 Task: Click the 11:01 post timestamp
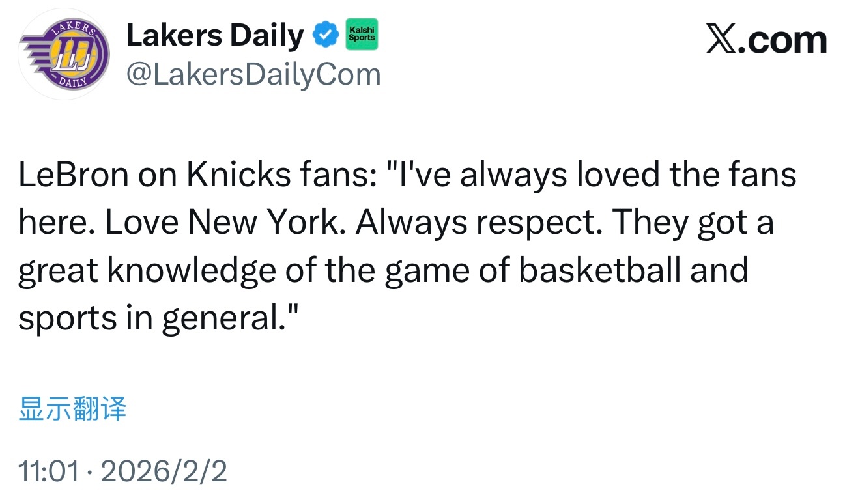tap(49, 471)
